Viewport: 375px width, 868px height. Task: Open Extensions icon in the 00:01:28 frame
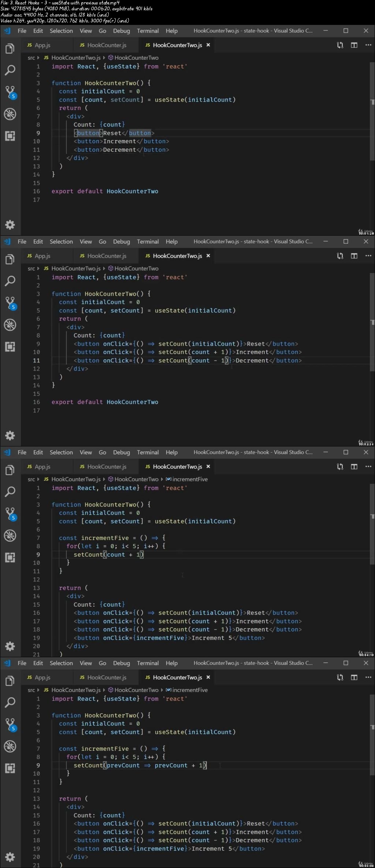click(10, 136)
